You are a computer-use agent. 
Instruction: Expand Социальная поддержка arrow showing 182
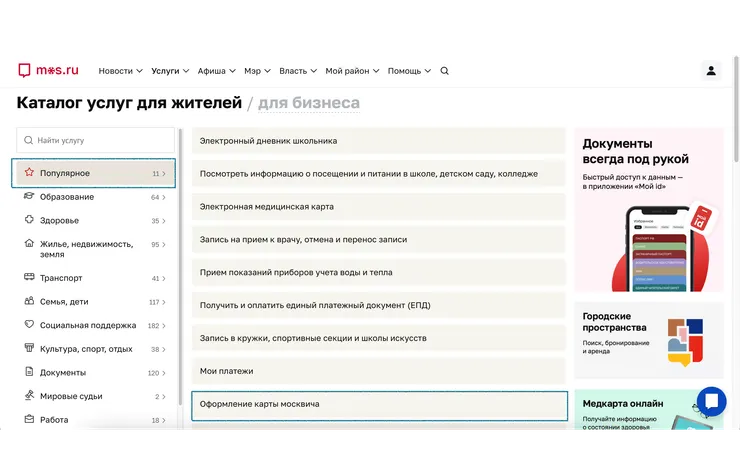coord(163,326)
